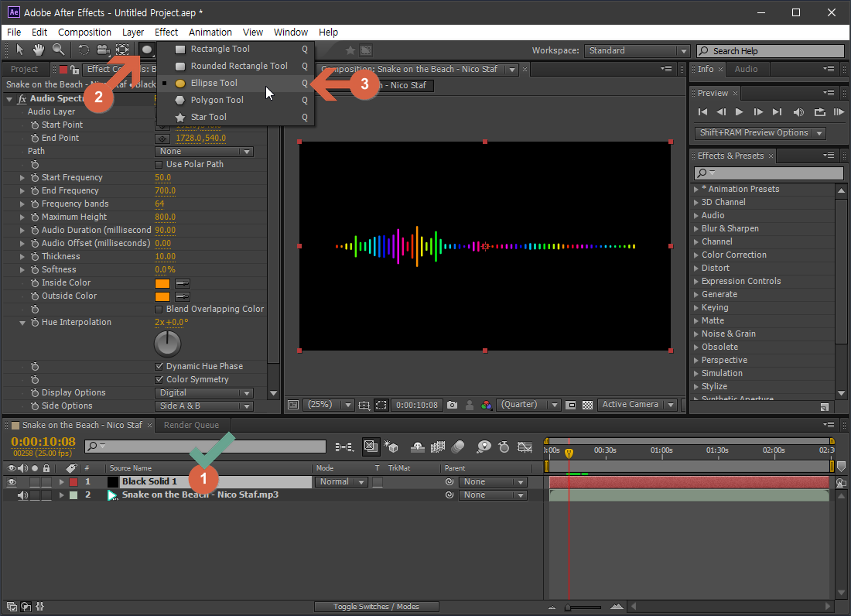Image resolution: width=851 pixels, height=616 pixels.
Task: Jump to last frame in Preview
Action: [x=778, y=111]
